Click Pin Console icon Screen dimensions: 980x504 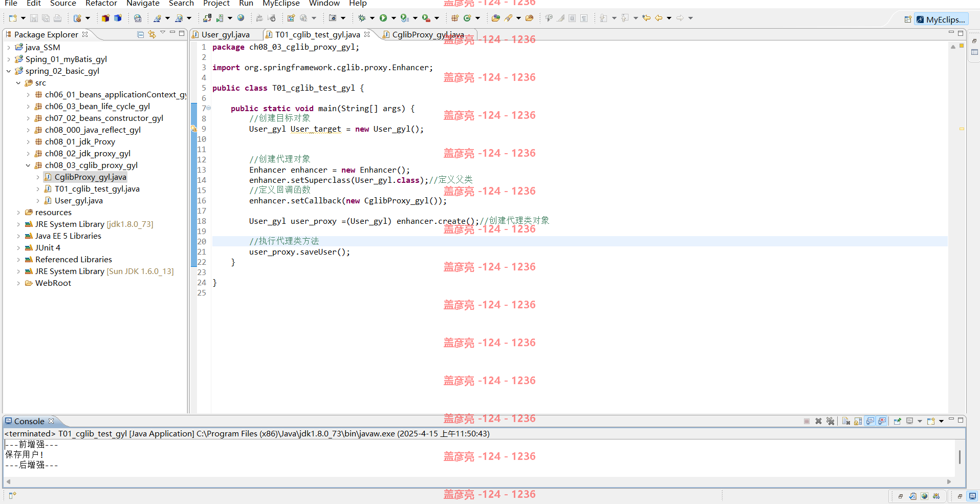(897, 421)
